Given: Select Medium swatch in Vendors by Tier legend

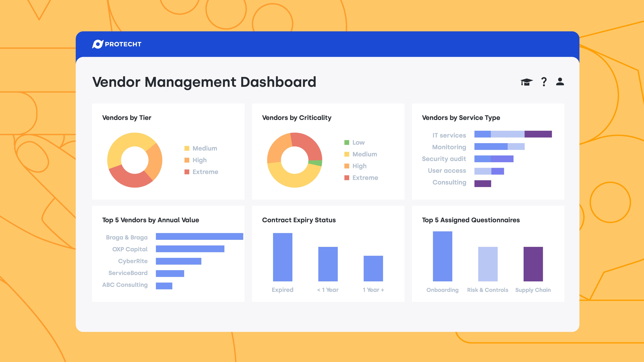Looking at the screenshot, I should pyautogui.click(x=187, y=148).
